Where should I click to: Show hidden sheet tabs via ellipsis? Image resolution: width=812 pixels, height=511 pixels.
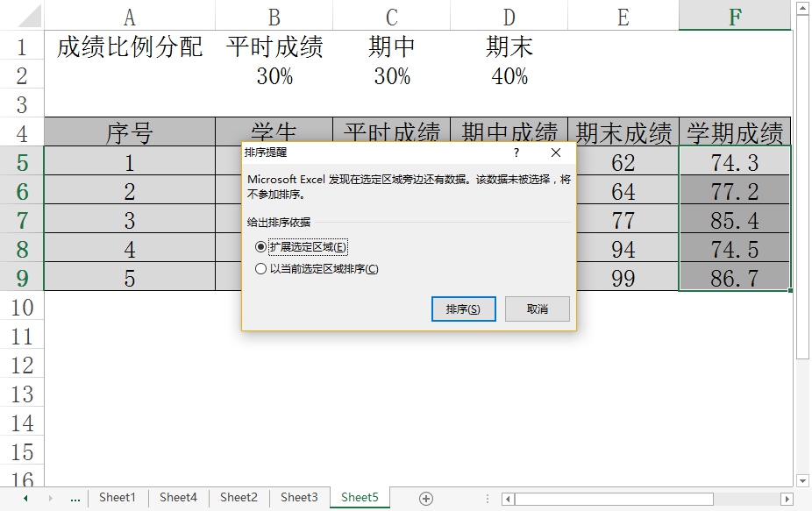click(75, 499)
